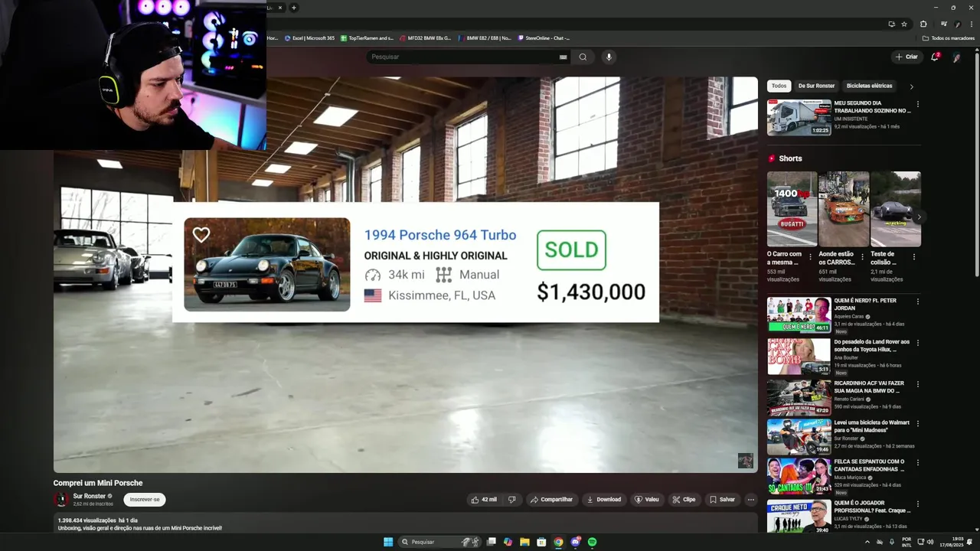Select the De Sur Ronster filter chip
Image resolution: width=980 pixels, height=551 pixels.
pos(816,86)
